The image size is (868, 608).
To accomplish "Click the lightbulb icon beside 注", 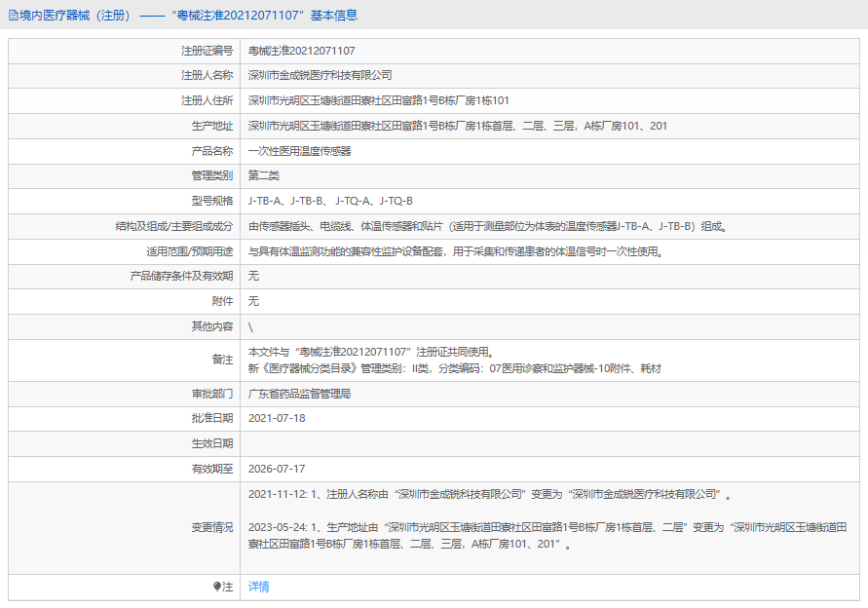I will [x=217, y=587].
